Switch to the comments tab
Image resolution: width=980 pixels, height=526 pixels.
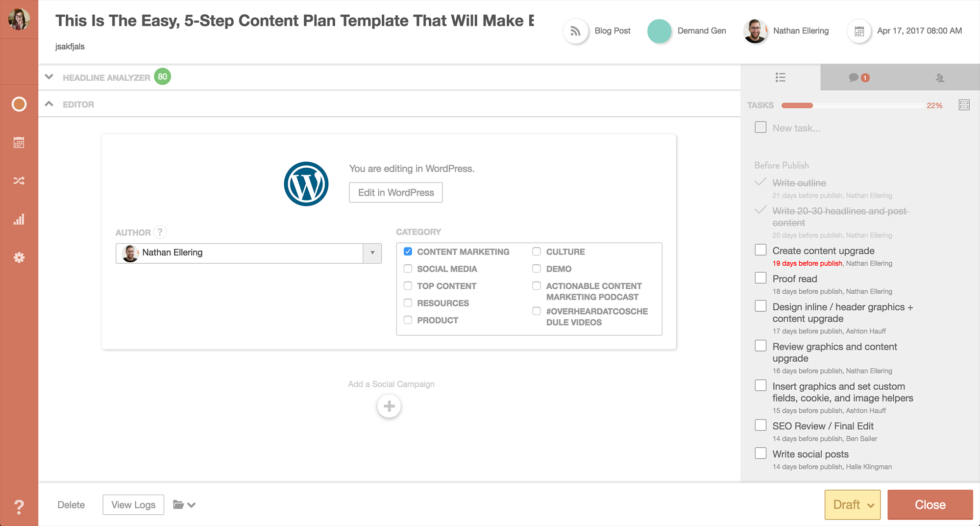pos(858,77)
